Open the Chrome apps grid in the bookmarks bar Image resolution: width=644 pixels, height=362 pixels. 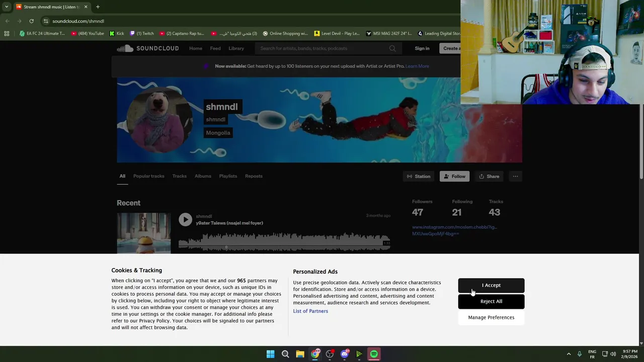click(x=7, y=34)
